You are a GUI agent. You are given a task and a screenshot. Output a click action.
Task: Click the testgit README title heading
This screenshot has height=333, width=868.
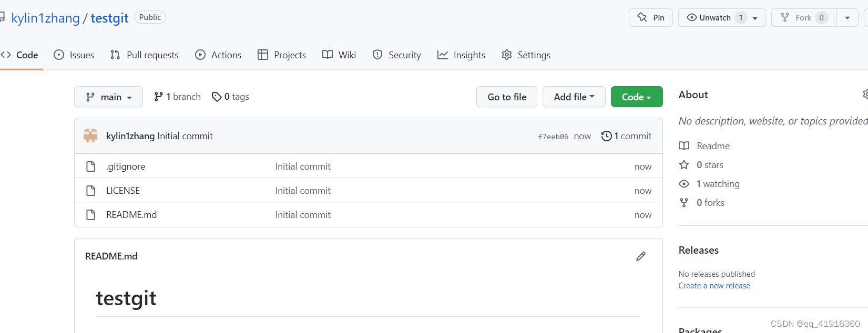click(x=126, y=298)
